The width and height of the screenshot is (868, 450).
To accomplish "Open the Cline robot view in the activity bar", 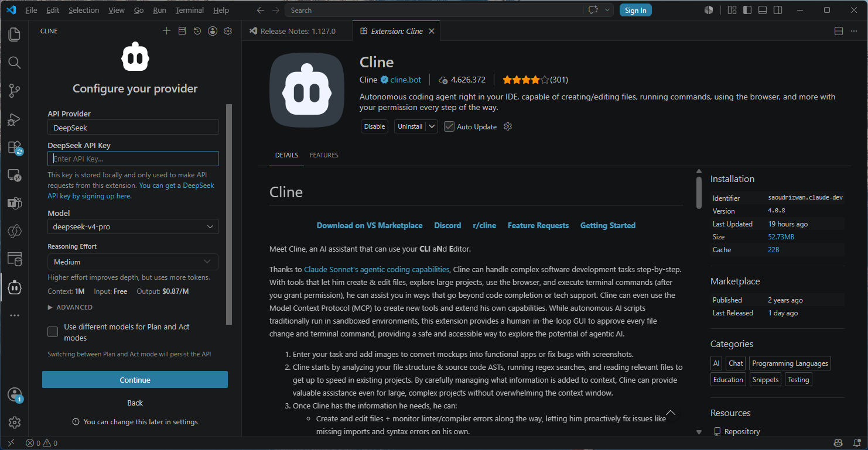I will (15, 287).
